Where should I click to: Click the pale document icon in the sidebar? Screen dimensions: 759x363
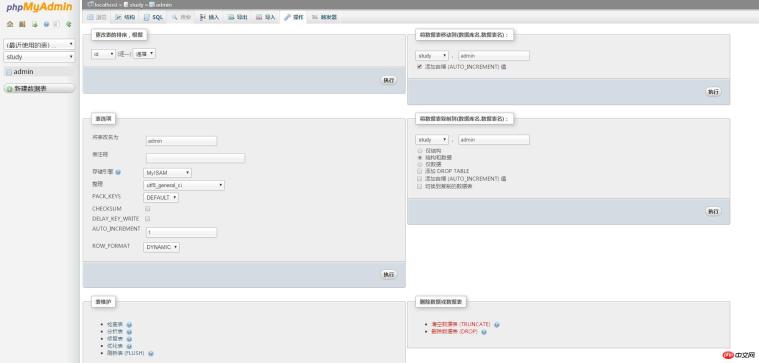57,24
